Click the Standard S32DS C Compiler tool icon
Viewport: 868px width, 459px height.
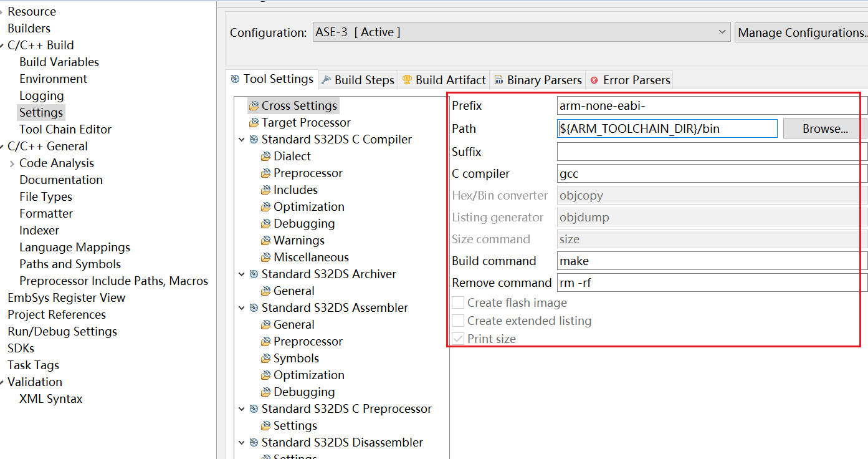(x=254, y=140)
